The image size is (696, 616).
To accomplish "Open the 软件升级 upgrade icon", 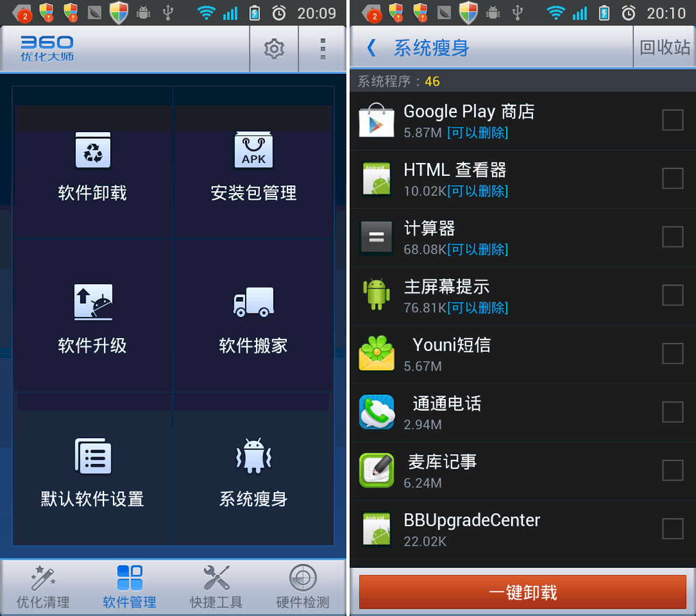I will click(x=93, y=303).
